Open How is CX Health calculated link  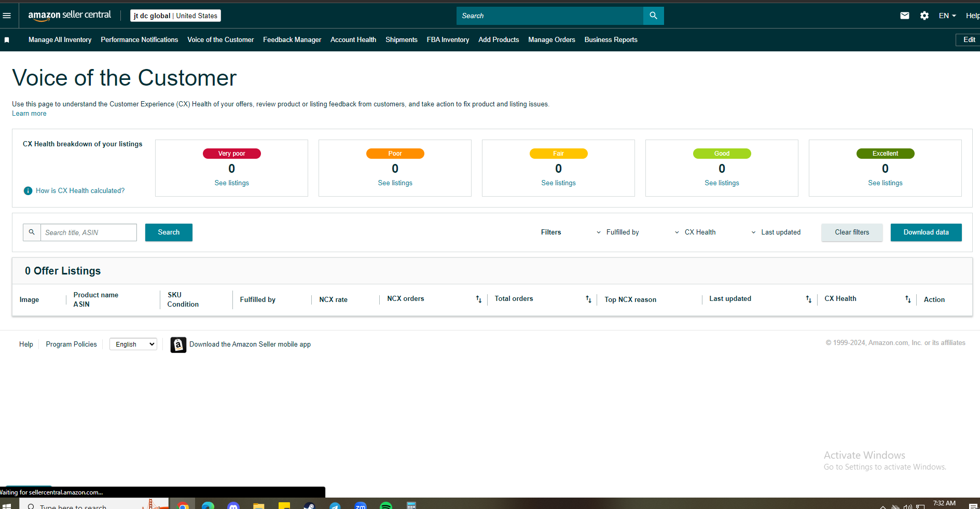point(80,191)
